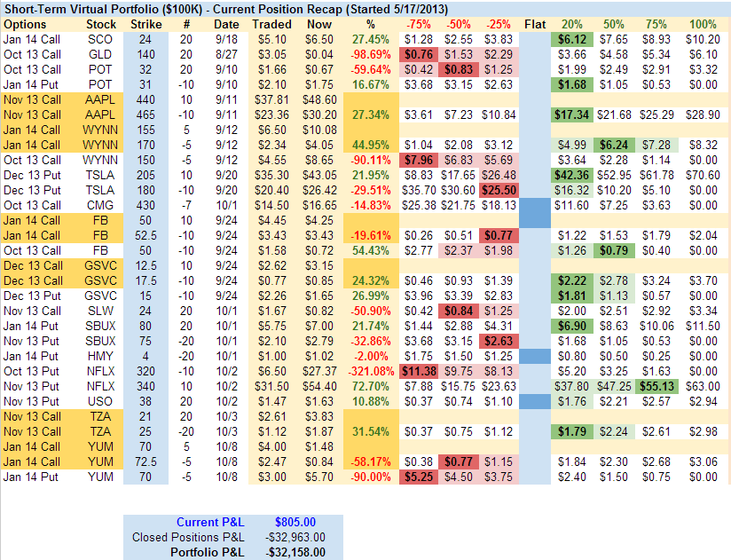Select the Current P&L value $805.00

pyautogui.click(x=295, y=522)
